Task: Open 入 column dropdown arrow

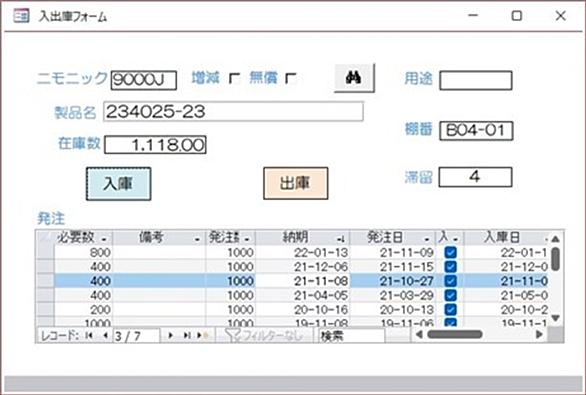Action: [456, 239]
